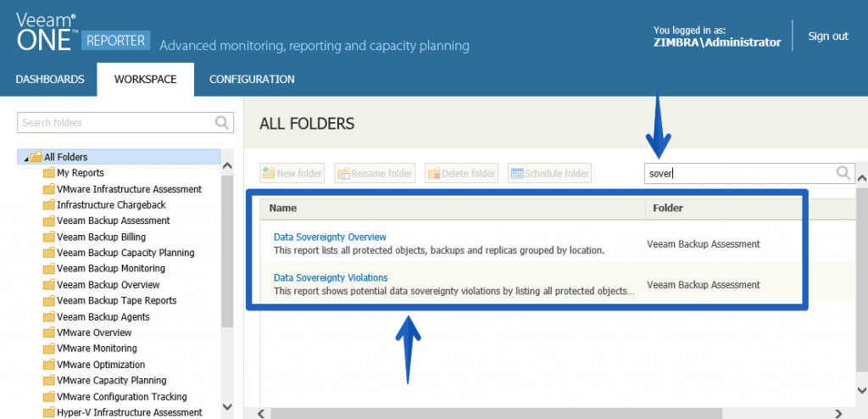Switch to the CONFIGURATION tab

[252, 79]
